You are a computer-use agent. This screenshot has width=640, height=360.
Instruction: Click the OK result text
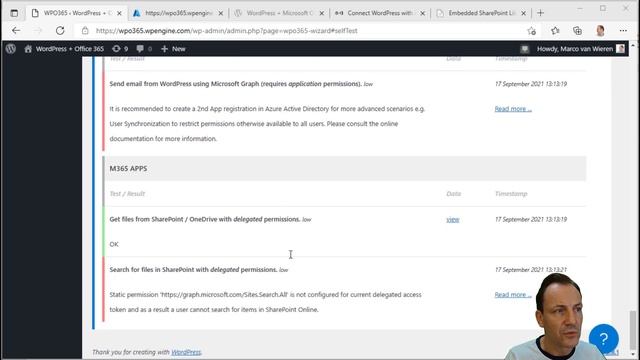114,244
